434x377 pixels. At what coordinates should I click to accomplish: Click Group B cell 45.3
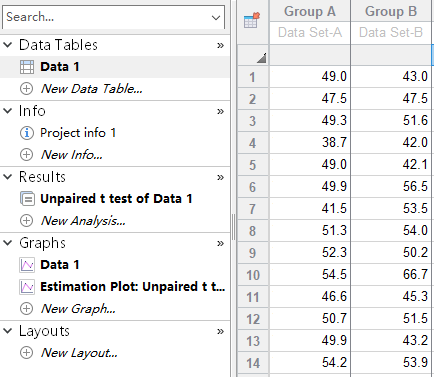391,297
